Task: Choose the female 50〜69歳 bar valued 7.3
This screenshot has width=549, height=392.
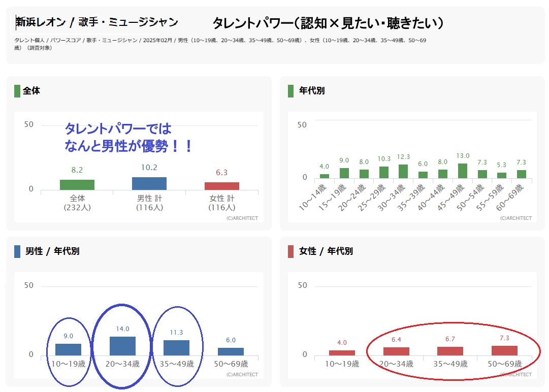Action: coord(504,350)
